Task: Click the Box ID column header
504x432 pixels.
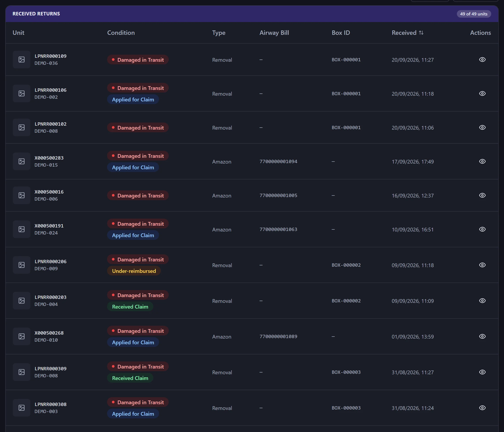Action: pyautogui.click(x=341, y=33)
